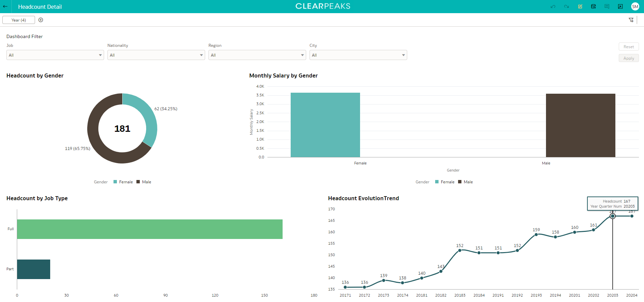This screenshot has width=644, height=302.
Task: Click the CLEARPEAKS logo in header
Action: pos(323,6)
